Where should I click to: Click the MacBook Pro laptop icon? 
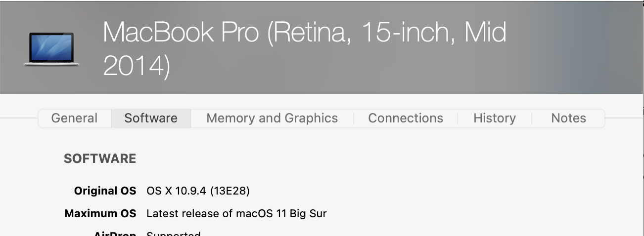[x=51, y=49]
